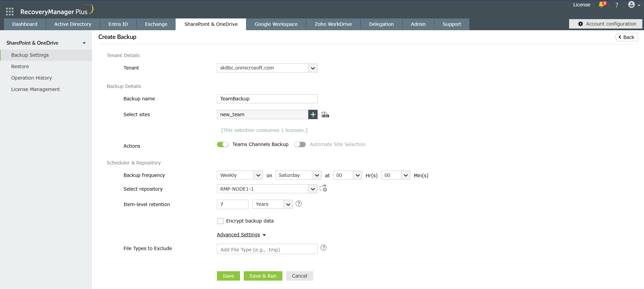Click the help question mark icon in header

pyautogui.click(x=616, y=5)
